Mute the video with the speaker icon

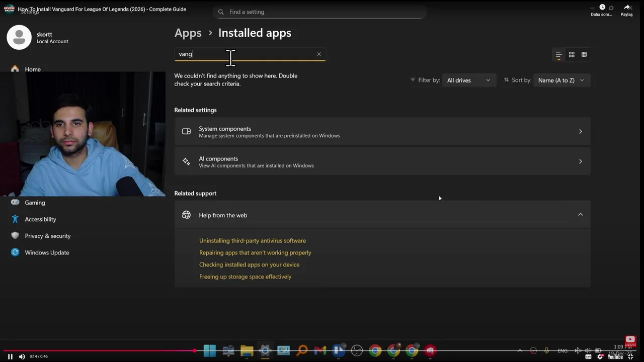(22, 356)
